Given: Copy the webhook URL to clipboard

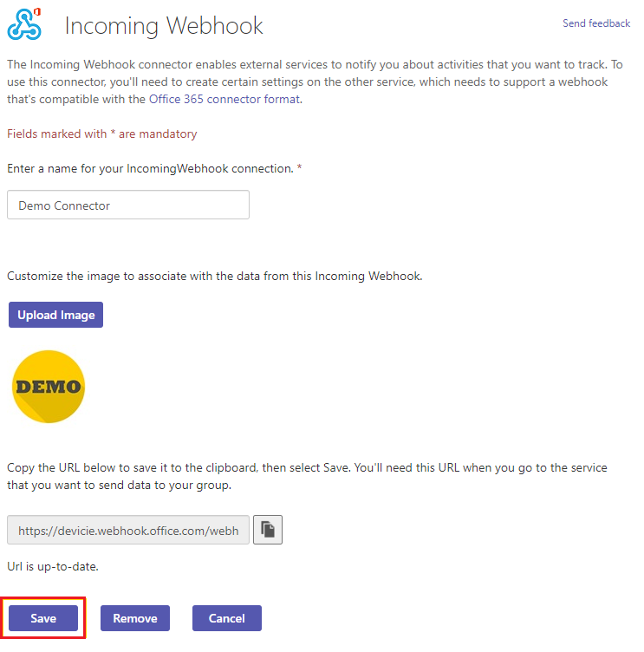Looking at the screenshot, I should pyautogui.click(x=268, y=530).
